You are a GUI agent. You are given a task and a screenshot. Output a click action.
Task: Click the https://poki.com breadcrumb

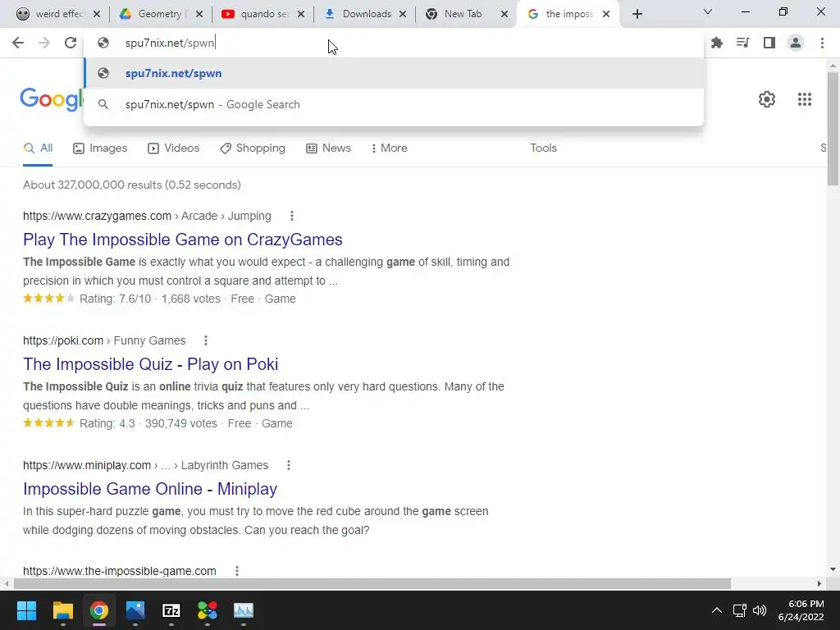click(63, 340)
